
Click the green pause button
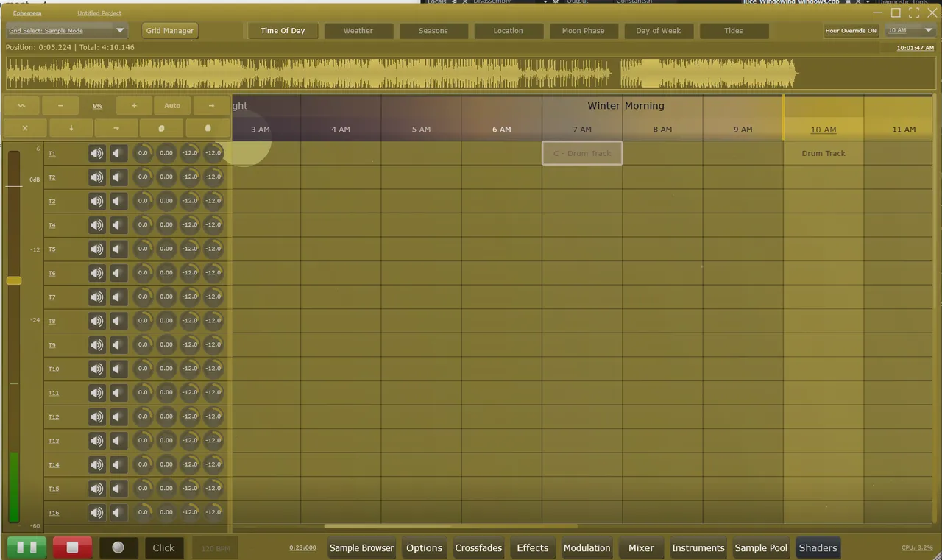[26, 547]
